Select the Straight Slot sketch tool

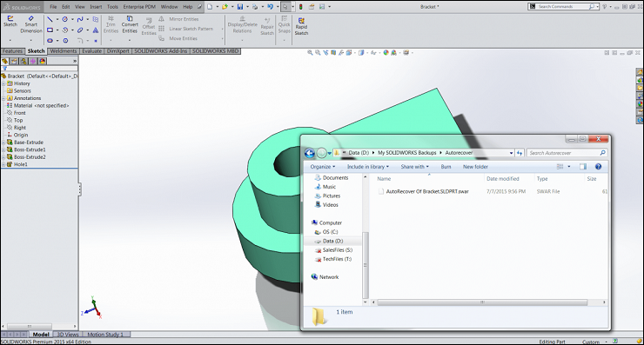click(x=50, y=41)
